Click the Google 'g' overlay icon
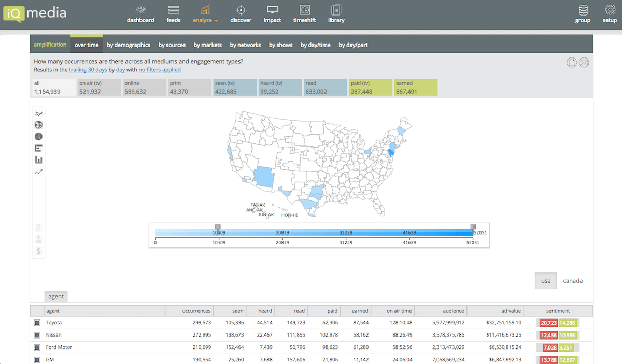 coord(38,227)
